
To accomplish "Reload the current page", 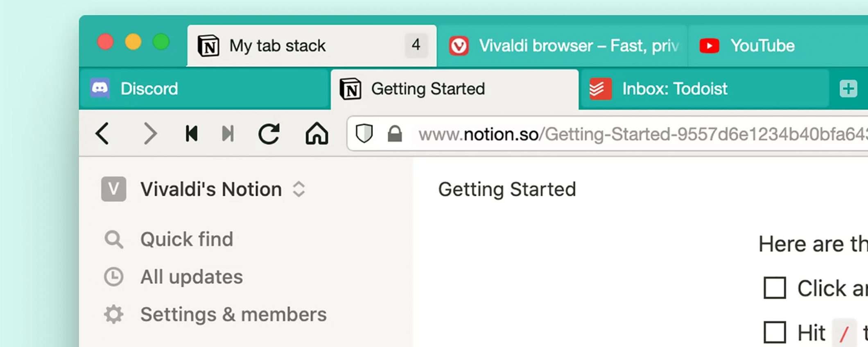I will tap(269, 134).
